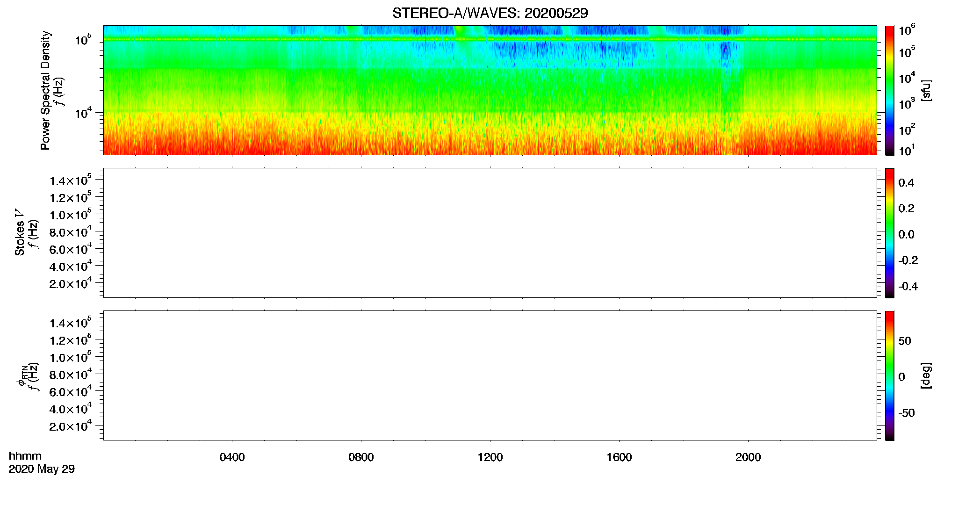
Task: Click the 10^4 frequency tick on spectrogram axis
Action: tap(83, 113)
